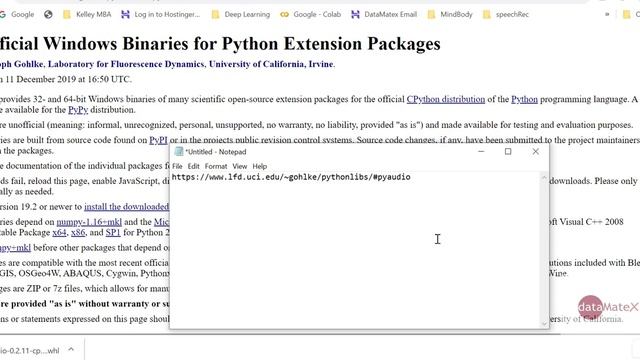Follow the PyPy link
Viewport: 640px width, 360px height.
[x=78, y=110]
